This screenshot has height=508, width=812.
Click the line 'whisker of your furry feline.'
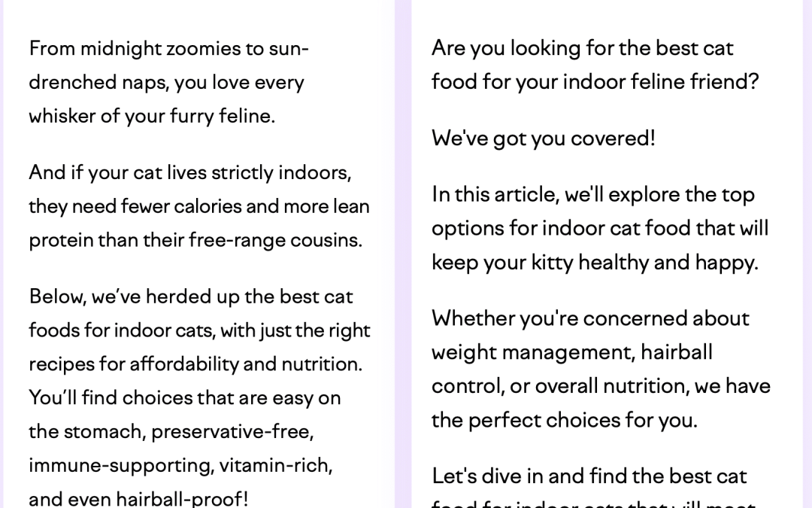(x=152, y=116)
